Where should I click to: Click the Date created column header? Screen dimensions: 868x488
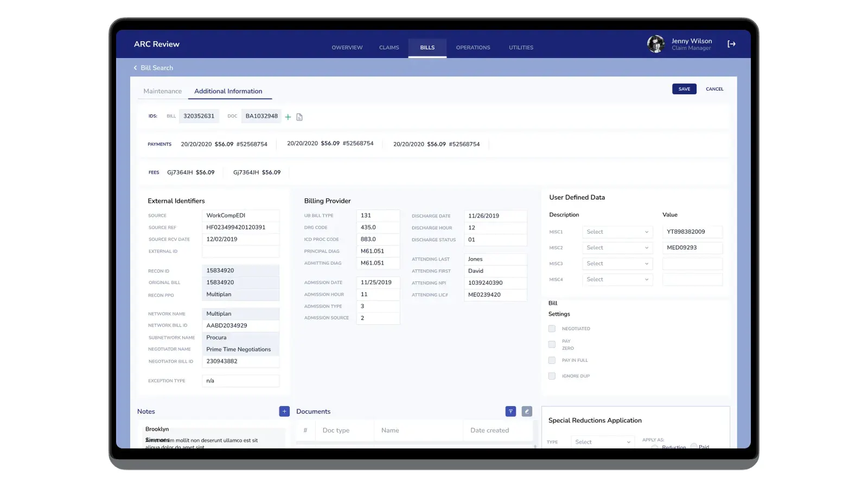489,431
